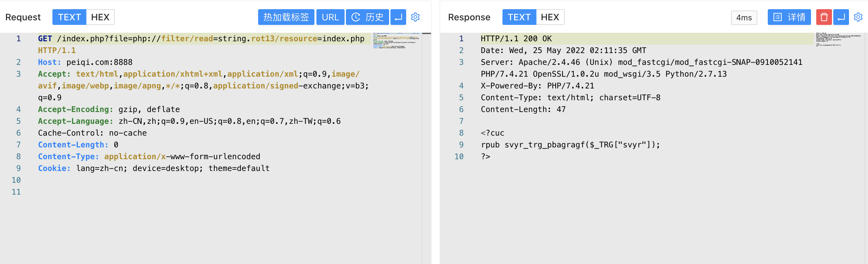Click the Content-Type urlencoded request line
This screenshot has width=868, height=264.
(149, 157)
